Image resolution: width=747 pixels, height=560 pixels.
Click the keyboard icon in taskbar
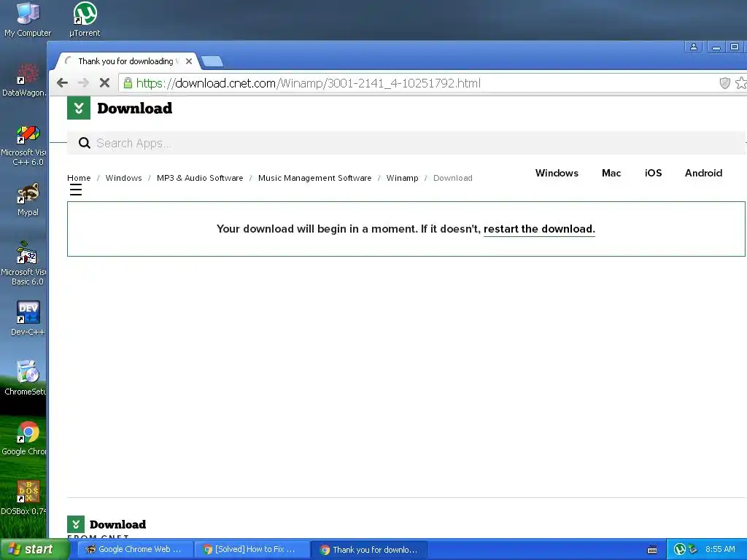tap(652, 550)
